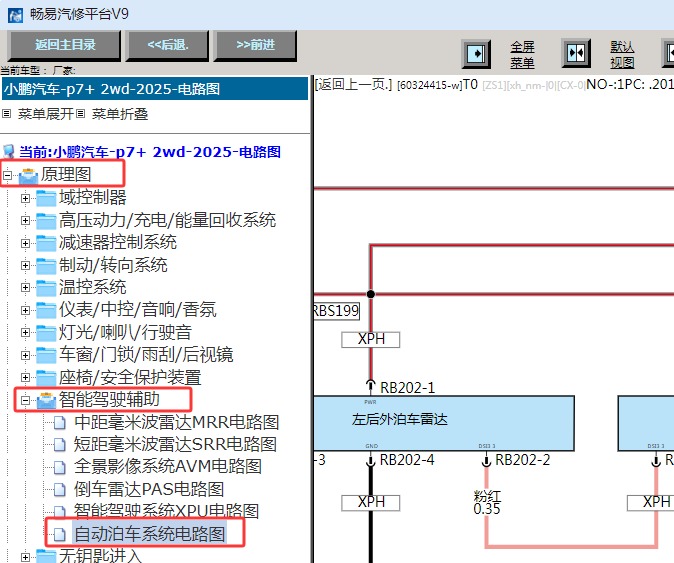Viewport: 674px width, 563px height.
Task: Open 倒车雷达PAS电路图
Action: tap(149, 489)
